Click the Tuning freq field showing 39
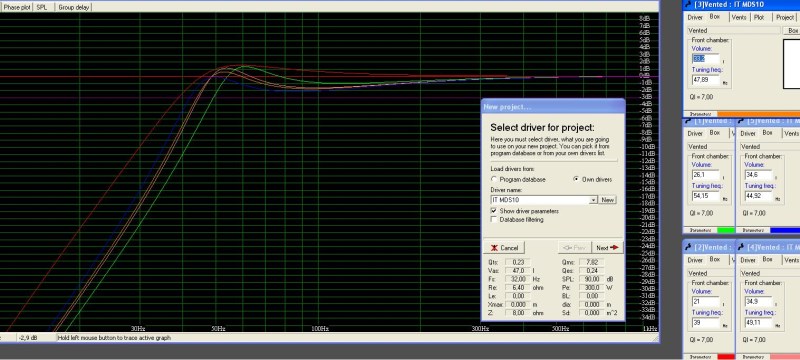Screen dimensions: 800x360 click(x=705, y=322)
